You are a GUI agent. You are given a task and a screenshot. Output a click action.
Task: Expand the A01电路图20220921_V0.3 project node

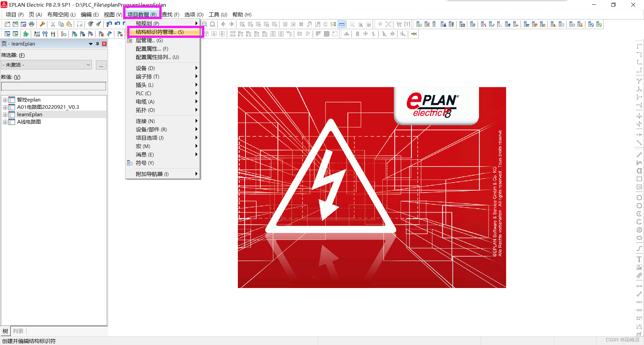tap(5, 107)
